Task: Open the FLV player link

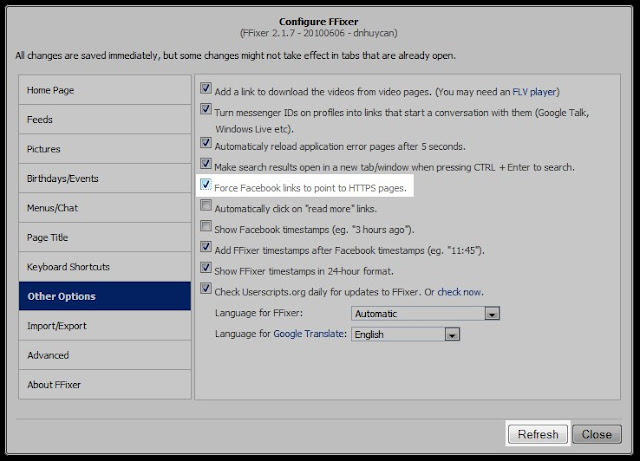Action: pos(534,92)
